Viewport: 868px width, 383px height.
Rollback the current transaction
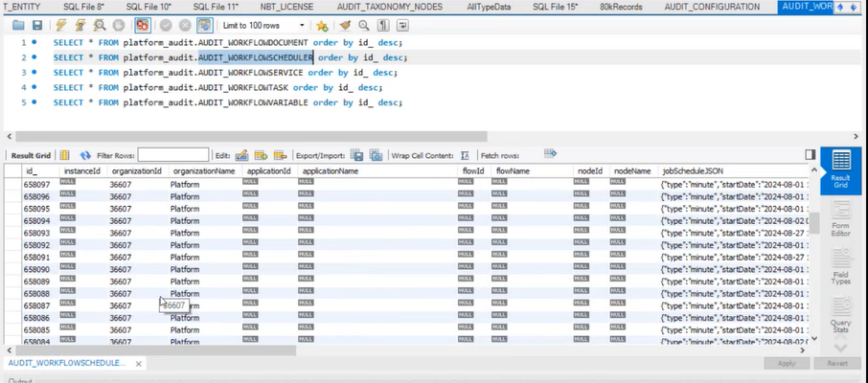point(185,26)
